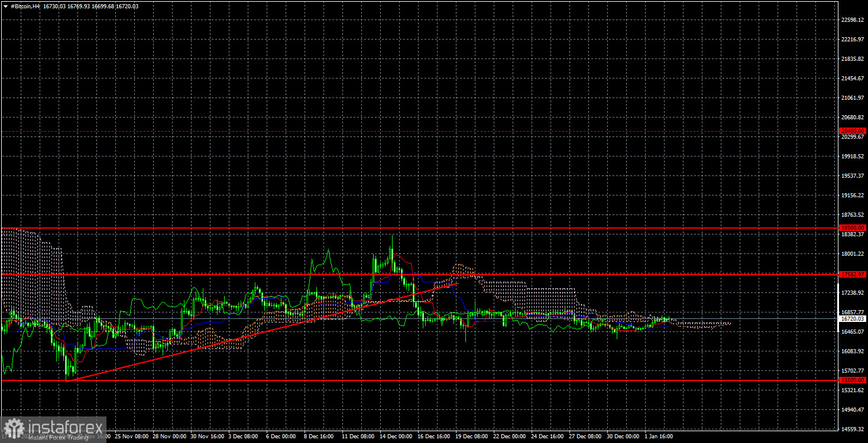Image resolution: width=868 pixels, height=443 pixels.
Task: Click the 1 Jan 16:00 time label
Action: click(x=659, y=437)
